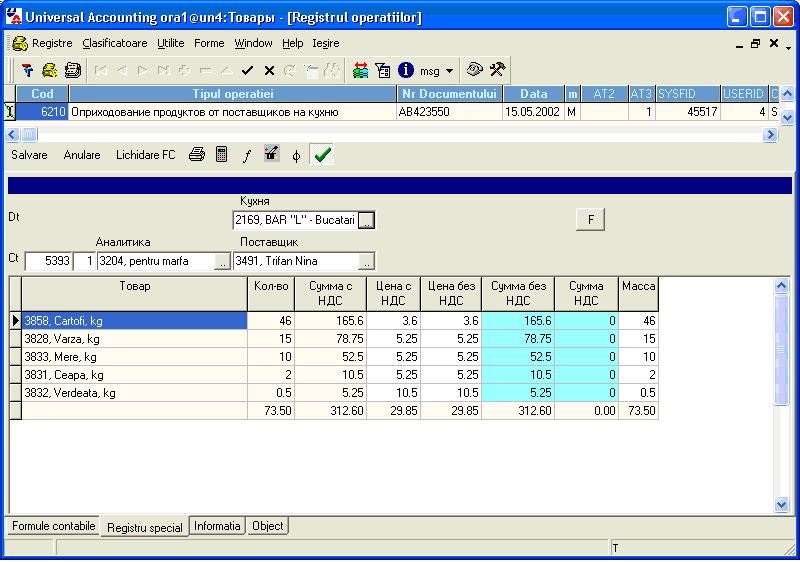The height and width of the screenshot is (562, 800).
Task: Click the minus delete record icon
Action: 206,71
